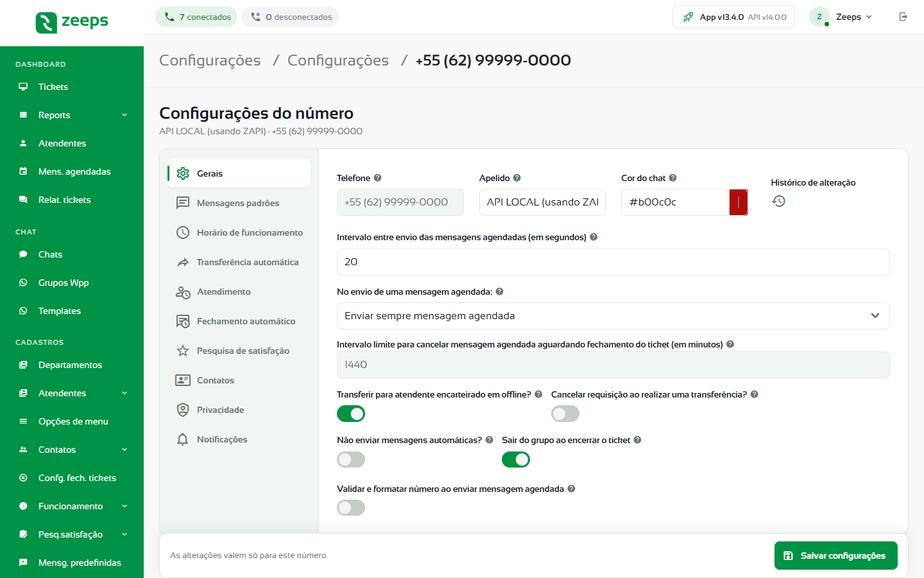Click the help icon next to Cor do chat
The width and height of the screenshot is (924, 578).
click(672, 178)
